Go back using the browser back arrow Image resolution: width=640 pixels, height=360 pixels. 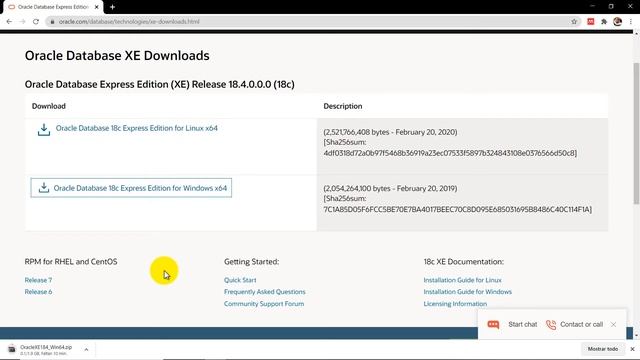click(9, 22)
